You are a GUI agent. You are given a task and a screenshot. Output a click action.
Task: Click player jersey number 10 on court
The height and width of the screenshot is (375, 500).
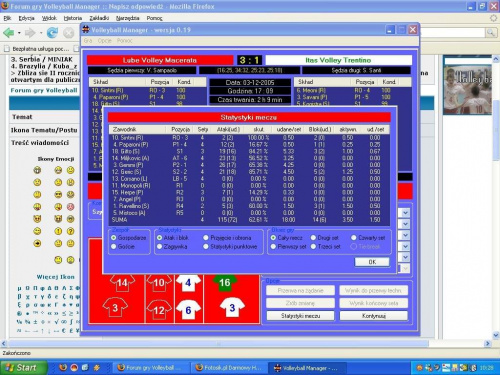159,283
